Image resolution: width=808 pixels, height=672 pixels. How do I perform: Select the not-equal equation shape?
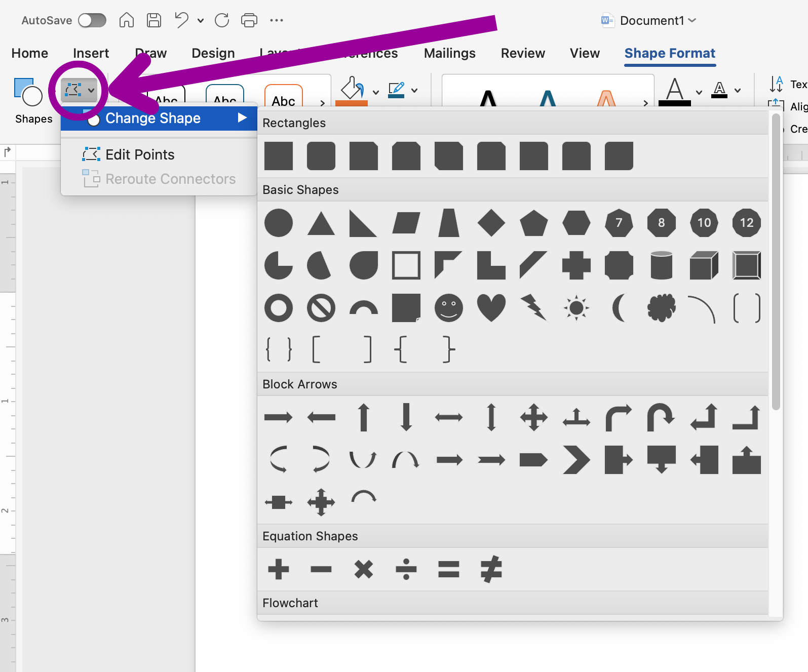(491, 569)
